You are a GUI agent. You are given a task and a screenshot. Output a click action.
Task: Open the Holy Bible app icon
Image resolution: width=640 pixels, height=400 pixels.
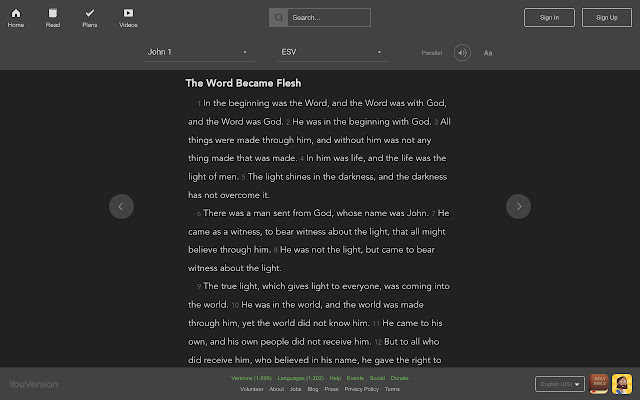[599, 384]
